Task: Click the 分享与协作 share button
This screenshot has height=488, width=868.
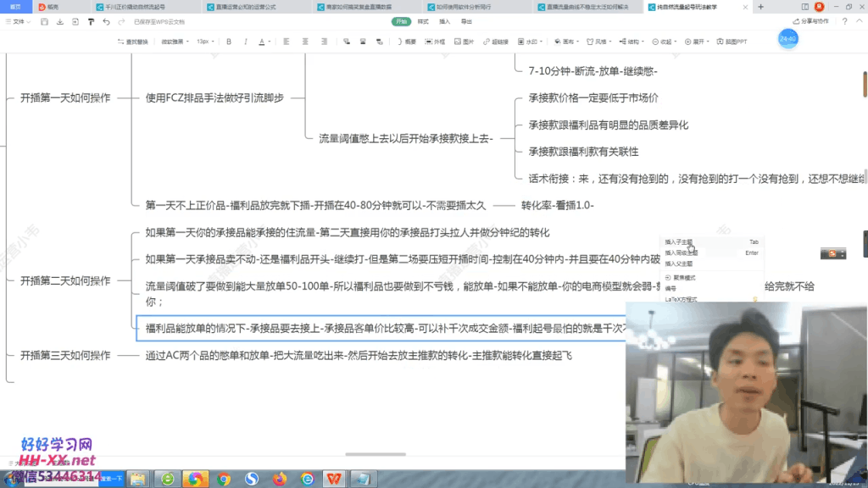Action: click(811, 21)
